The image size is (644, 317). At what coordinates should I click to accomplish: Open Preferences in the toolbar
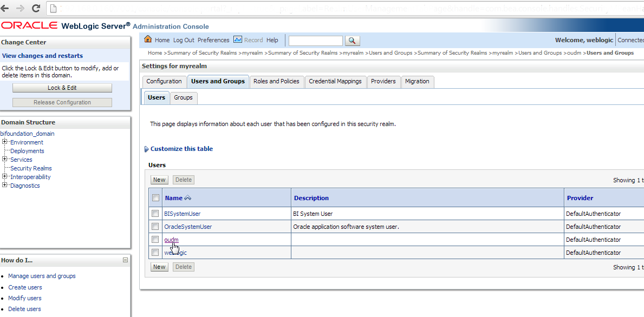[213, 40]
